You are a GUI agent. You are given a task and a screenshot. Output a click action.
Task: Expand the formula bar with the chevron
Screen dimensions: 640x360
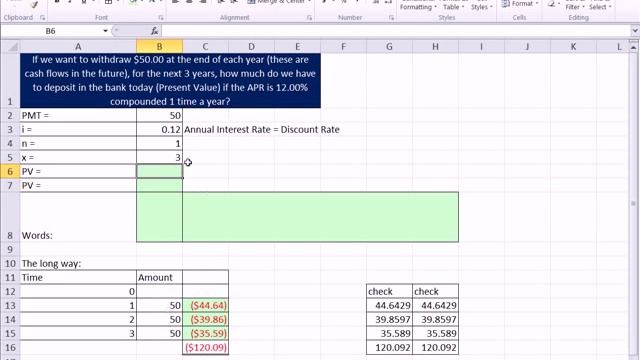coord(635,31)
